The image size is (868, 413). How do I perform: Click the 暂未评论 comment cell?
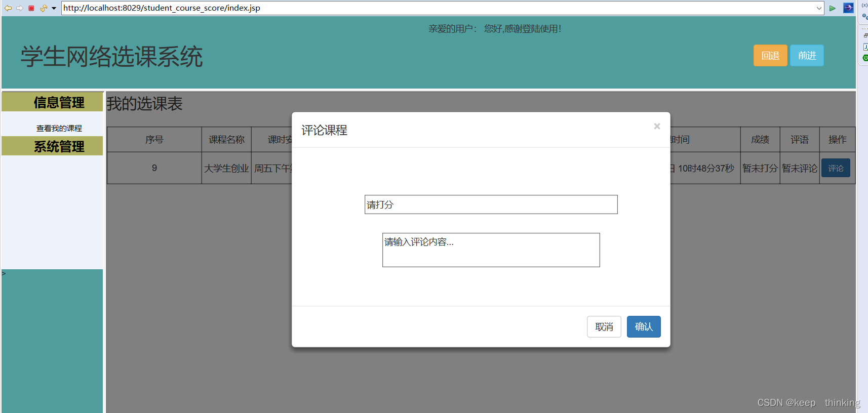coord(800,168)
